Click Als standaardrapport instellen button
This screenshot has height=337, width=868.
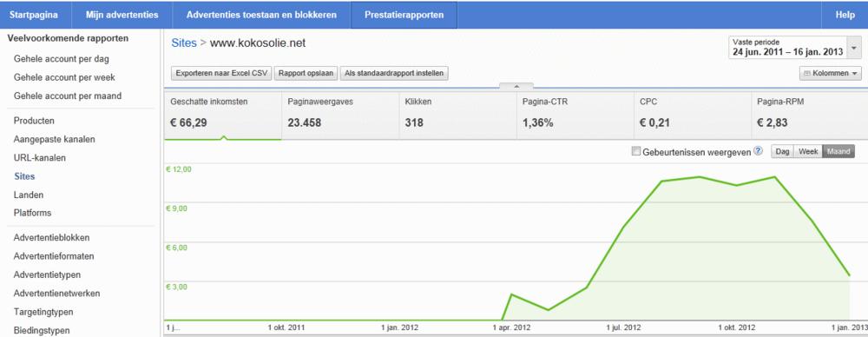[x=393, y=73]
